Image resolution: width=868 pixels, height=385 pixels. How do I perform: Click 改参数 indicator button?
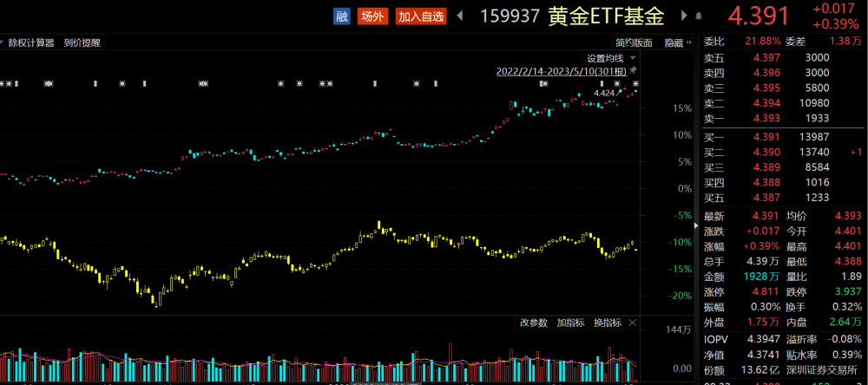pos(534,323)
